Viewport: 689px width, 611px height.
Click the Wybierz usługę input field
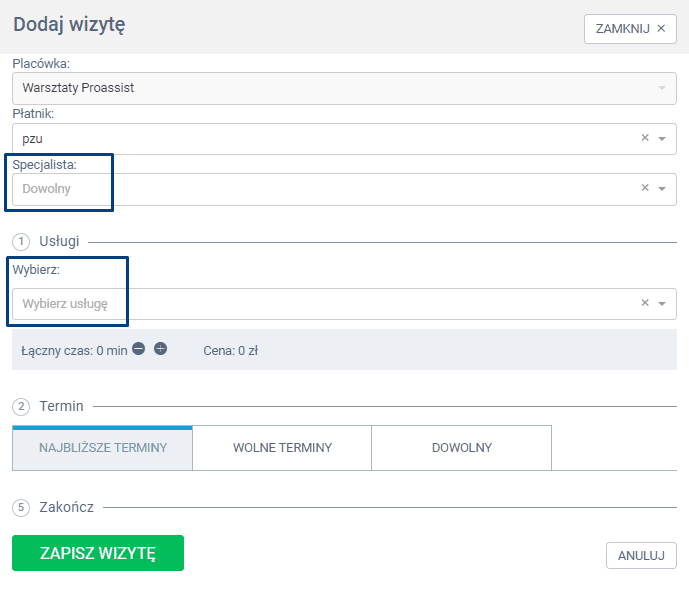tap(320, 304)
